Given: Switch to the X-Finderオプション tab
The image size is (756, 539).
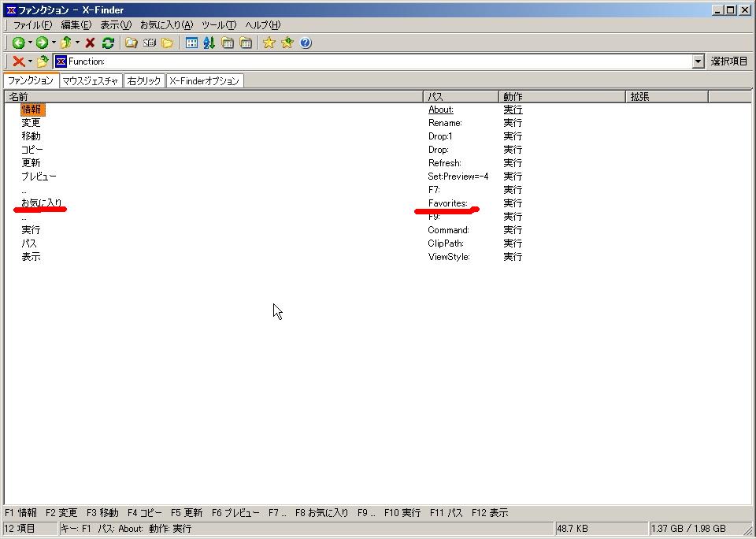Looking at the screenshot, I should click(x=205, y=81).
